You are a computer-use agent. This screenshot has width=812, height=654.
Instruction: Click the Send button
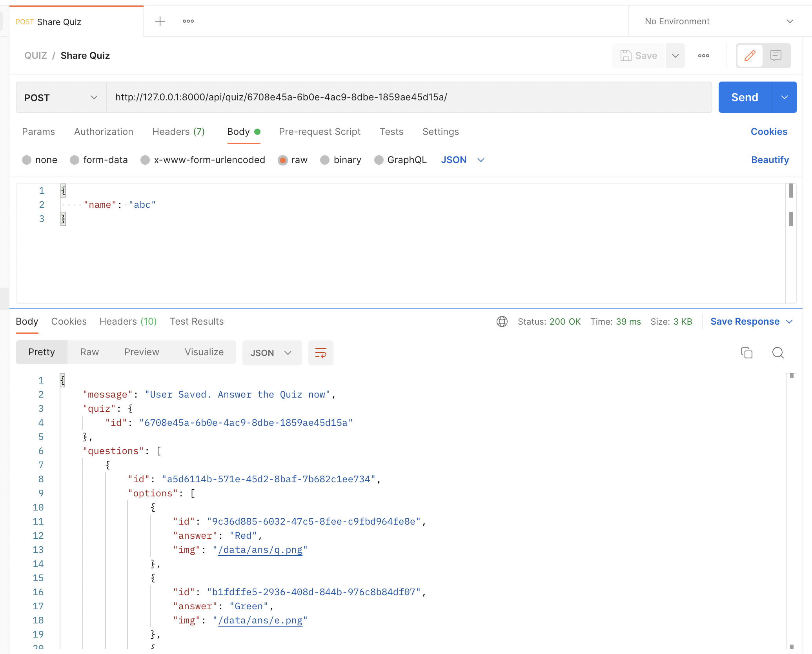745,97
